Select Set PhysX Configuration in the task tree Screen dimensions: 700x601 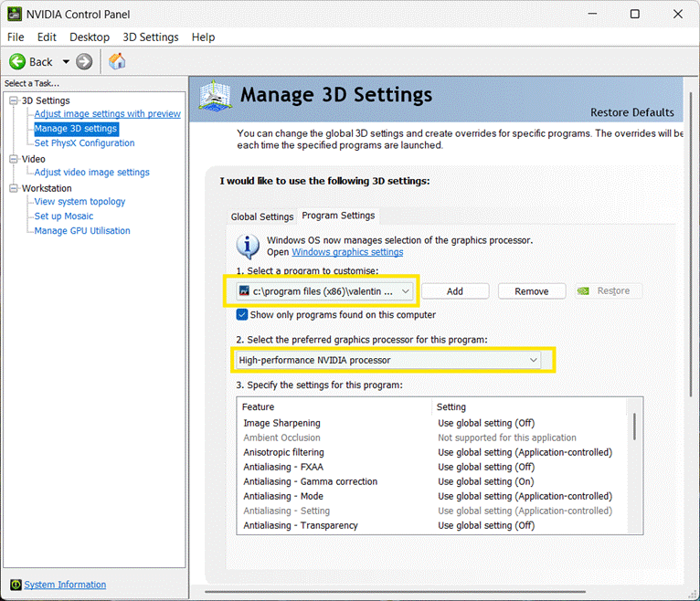coord(84,143)
